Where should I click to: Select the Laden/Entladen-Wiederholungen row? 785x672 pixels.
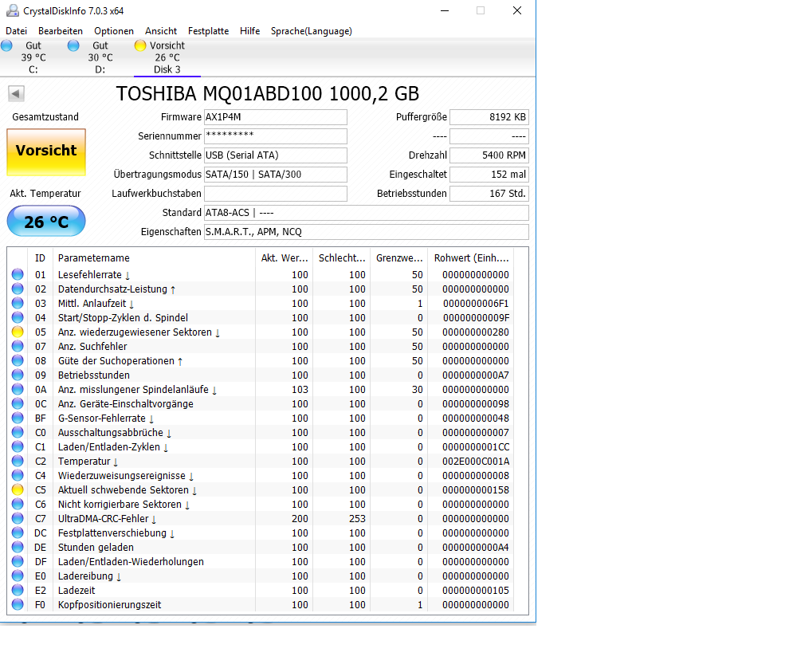point(261,562)
